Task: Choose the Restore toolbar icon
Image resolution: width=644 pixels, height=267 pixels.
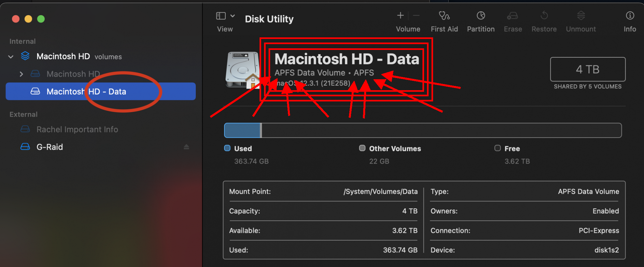Action: click(544, 15)
